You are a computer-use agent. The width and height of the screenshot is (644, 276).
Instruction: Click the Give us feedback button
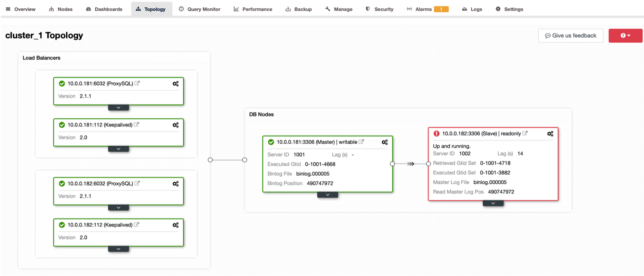tap(571, 36)
